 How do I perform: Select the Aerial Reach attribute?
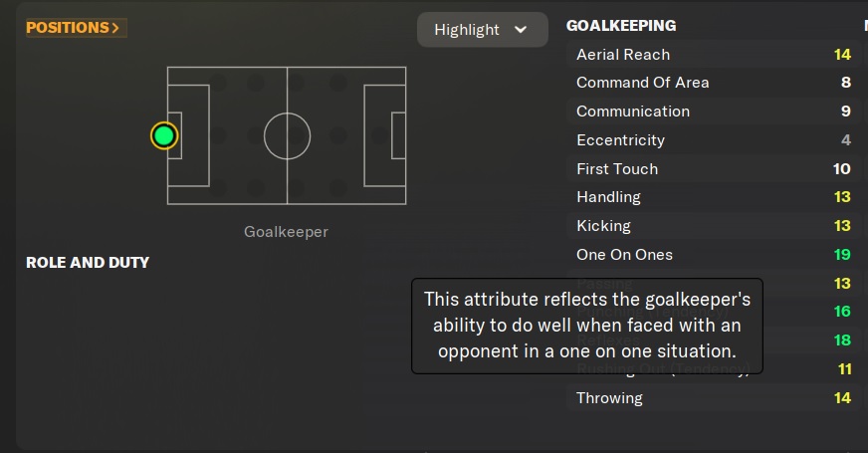pyautogui.click(x=623, y=55)
